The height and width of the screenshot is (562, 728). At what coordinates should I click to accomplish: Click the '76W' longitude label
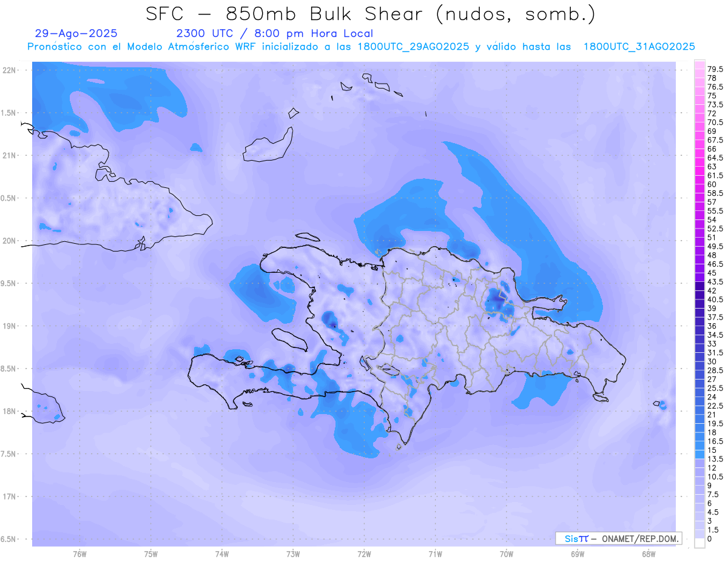point(79,554)
